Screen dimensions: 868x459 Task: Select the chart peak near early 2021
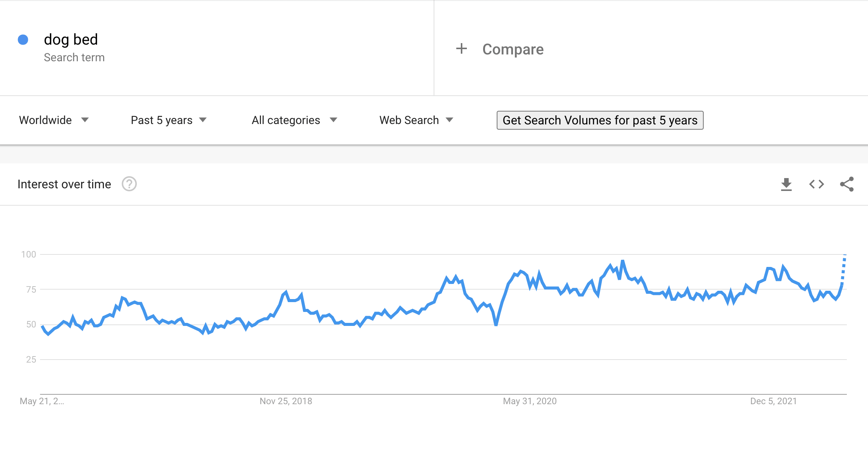coord(622,261)
